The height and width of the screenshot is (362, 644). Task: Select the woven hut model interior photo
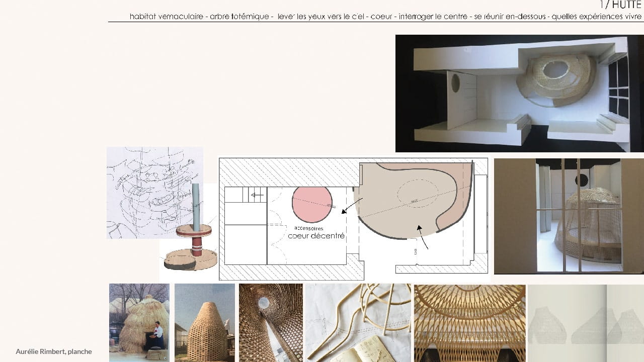tap(569, 216)
